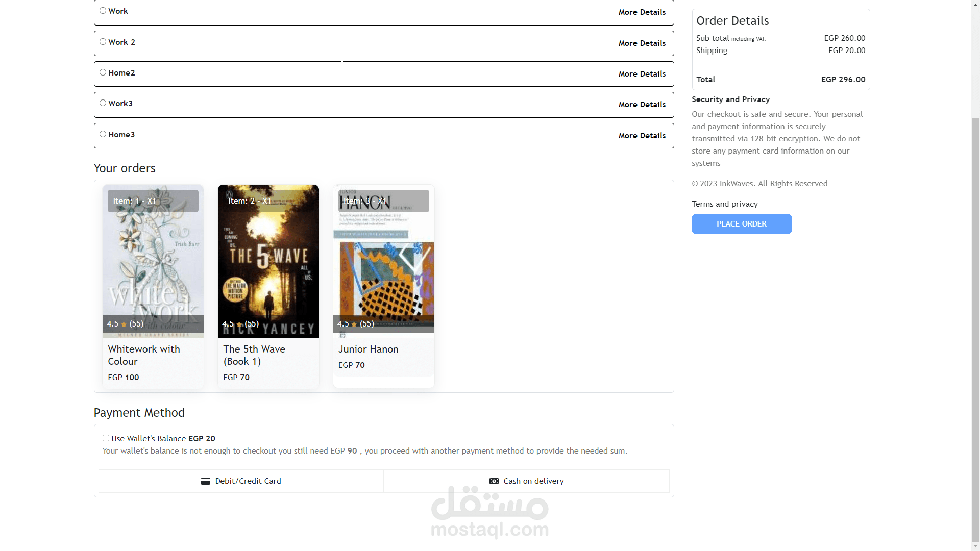
Task: Enable Use Wallet's Balance checkbox
Action: click(106, 438)
